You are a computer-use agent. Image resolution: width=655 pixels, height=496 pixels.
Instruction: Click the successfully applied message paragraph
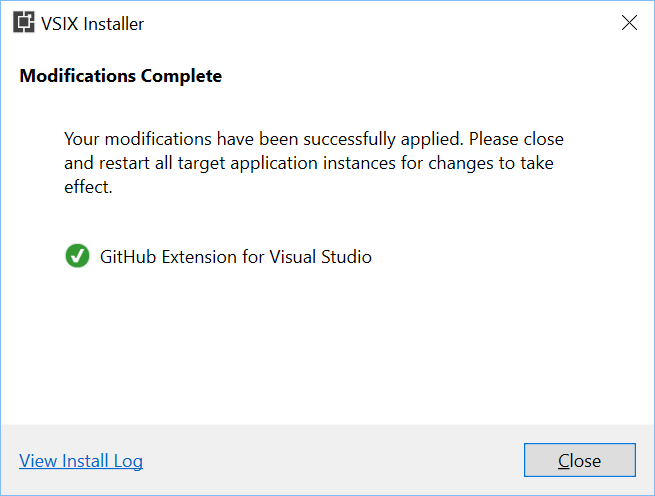314,163
